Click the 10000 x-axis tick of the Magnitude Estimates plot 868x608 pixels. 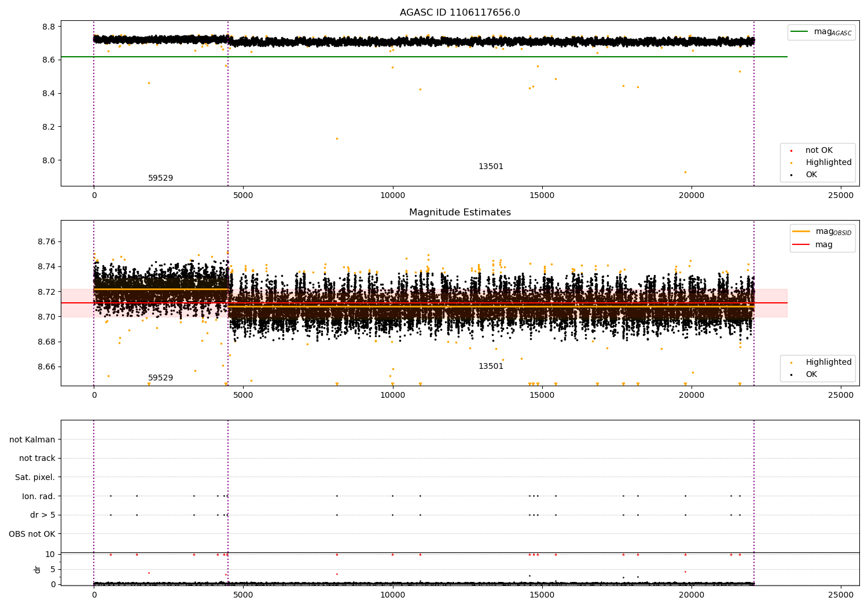point(392,395)
